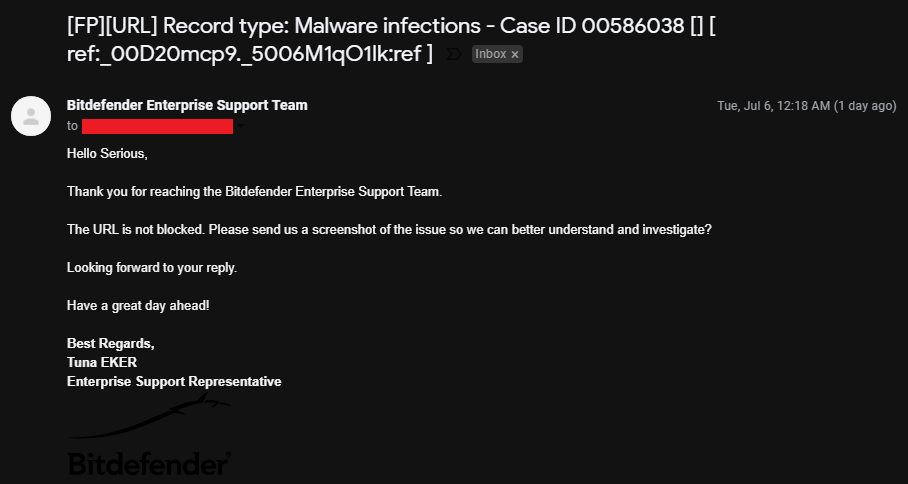Image resolution: width=908 pixels, height=484 pixels.
Task: Click "Looking forward to your reply." line
Action: pyautogui.click(x=151, y=267)
